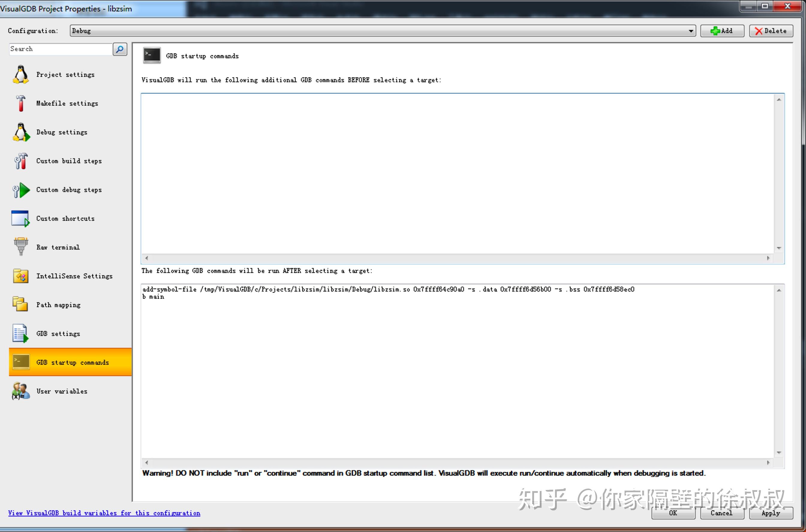The image size is (806, 532).
Task: Open Makefile settings hammer icon
Action: click(21, 103)
